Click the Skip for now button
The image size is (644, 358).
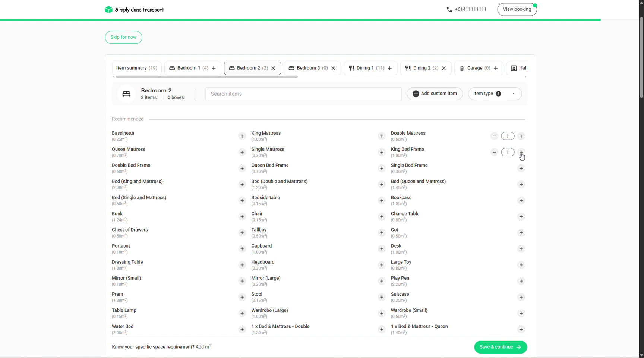(x=124, y=37)
